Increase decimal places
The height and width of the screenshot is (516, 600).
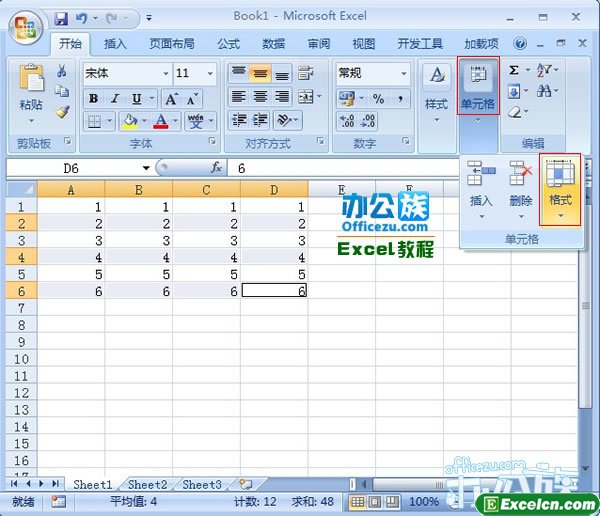click(x=347, y=121)
